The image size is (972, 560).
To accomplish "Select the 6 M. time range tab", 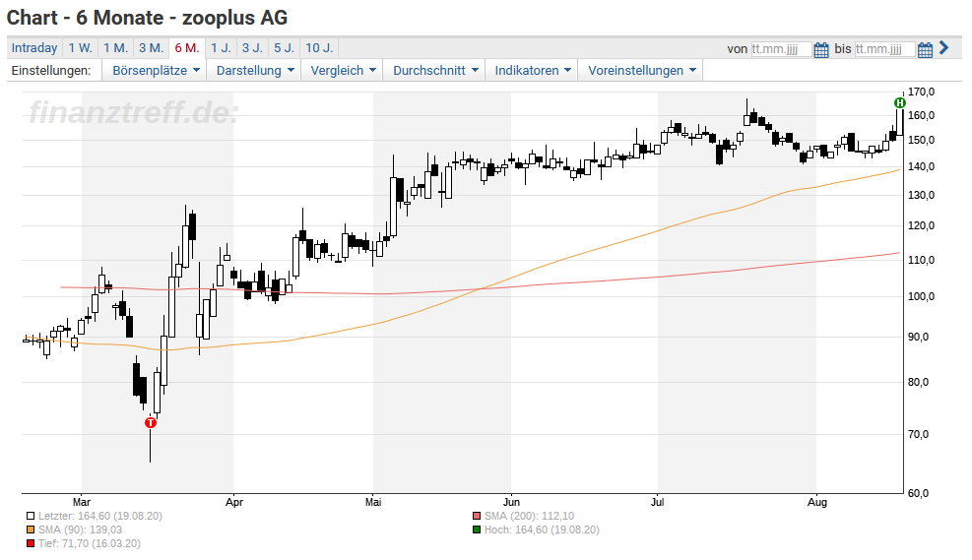I will 187,47.
